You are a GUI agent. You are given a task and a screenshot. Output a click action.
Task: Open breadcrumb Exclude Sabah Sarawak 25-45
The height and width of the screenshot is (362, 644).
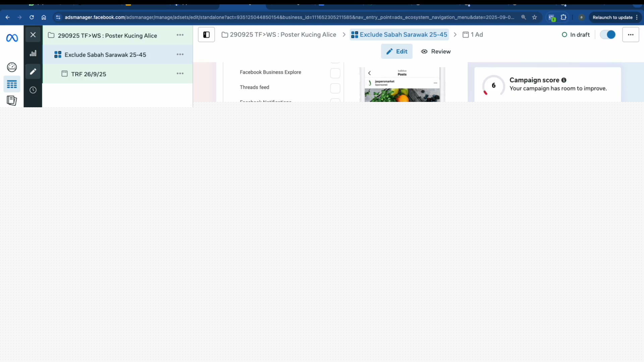pyautogui.click(x=399, y=35)
